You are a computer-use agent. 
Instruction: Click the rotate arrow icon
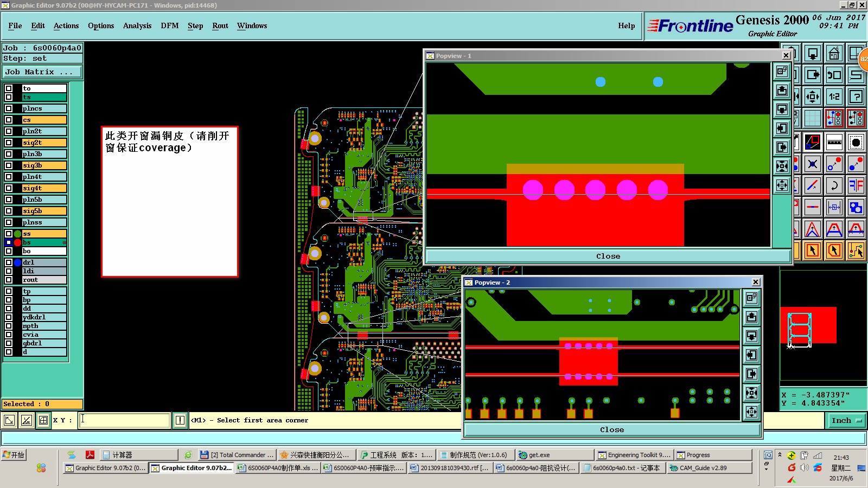coord(834,185)
